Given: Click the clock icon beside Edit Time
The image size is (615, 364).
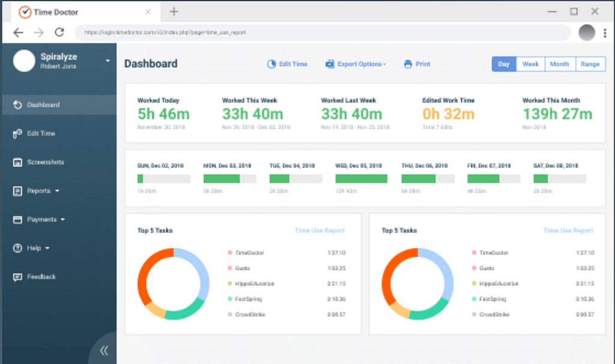Looking at the screenshot, I should click(271, 64).
